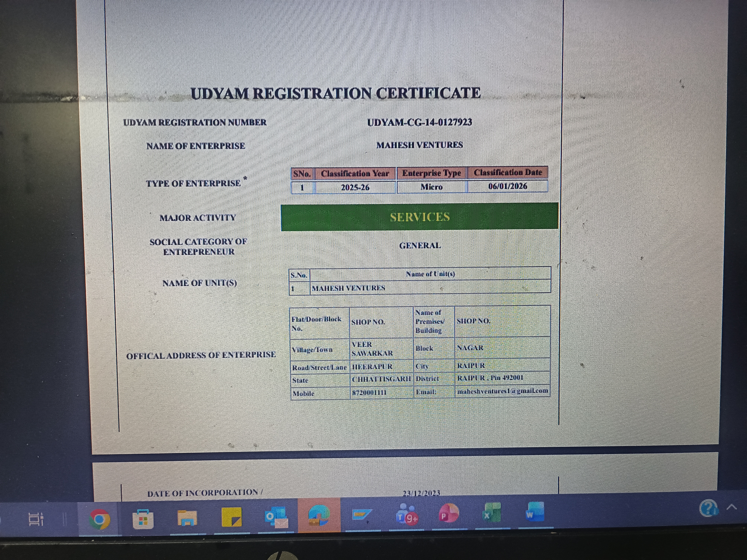
Task: Switch to Outlook in the taskbar
Action: [x=276, y=517]
